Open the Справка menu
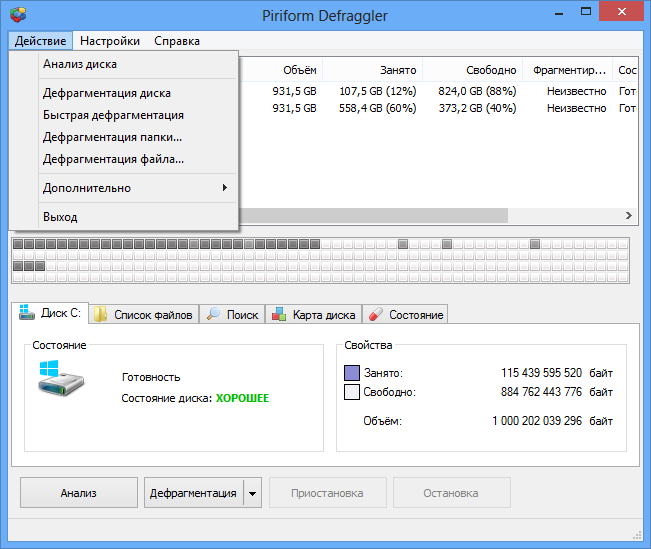 coord(177,41)
